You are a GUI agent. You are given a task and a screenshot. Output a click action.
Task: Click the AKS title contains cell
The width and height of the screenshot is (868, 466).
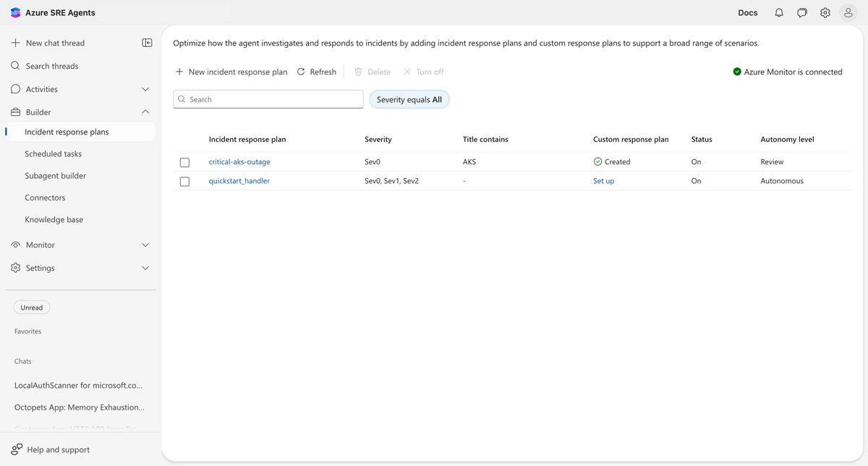point(469,161)
